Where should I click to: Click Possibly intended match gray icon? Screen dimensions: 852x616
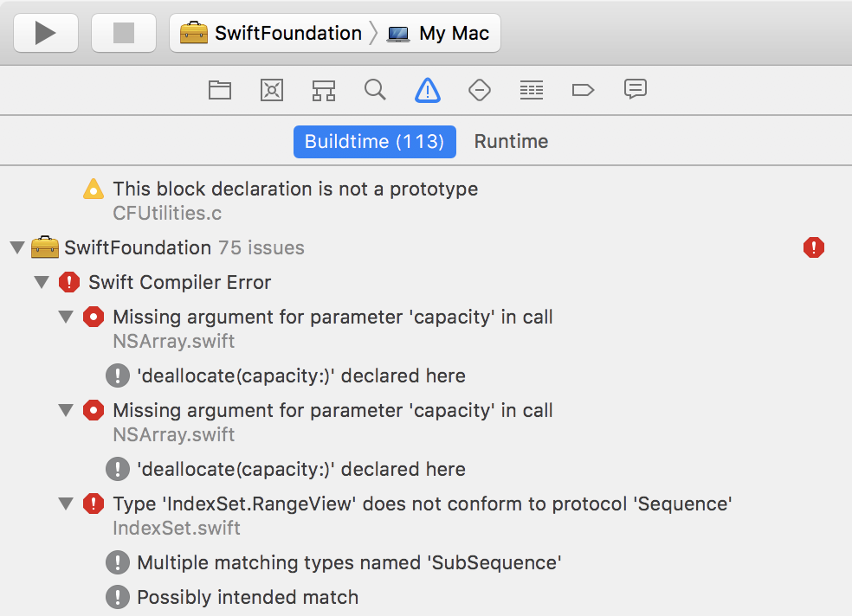coord(118,597)
